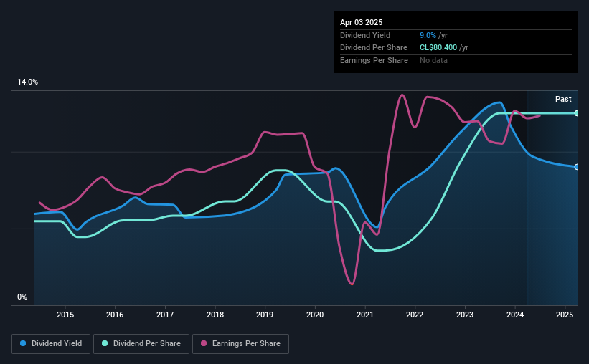Select the 2015 x-axis label

[65, 315]
